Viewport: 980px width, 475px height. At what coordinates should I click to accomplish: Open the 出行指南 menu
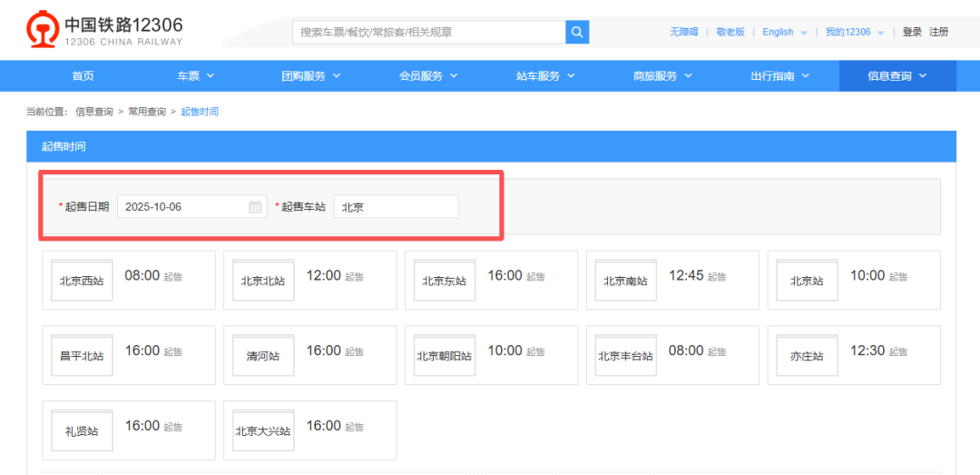point(779,76)
